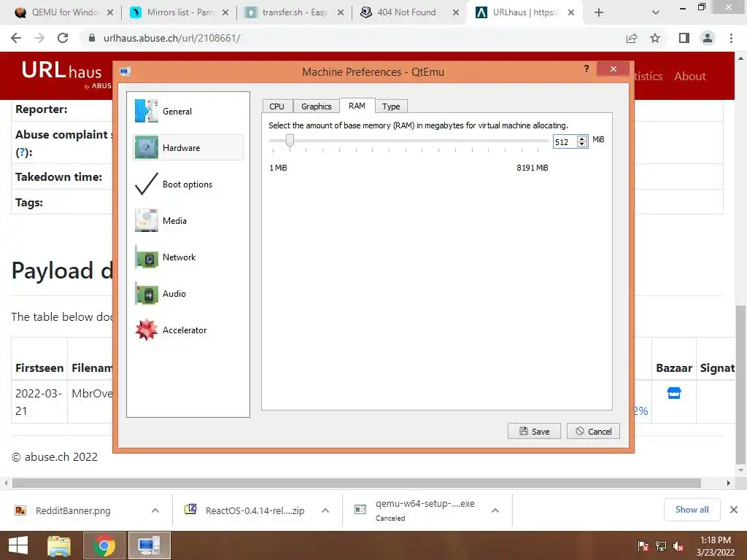Click the share page icon in address bar
Screen dimensions: 747x560
632,38
